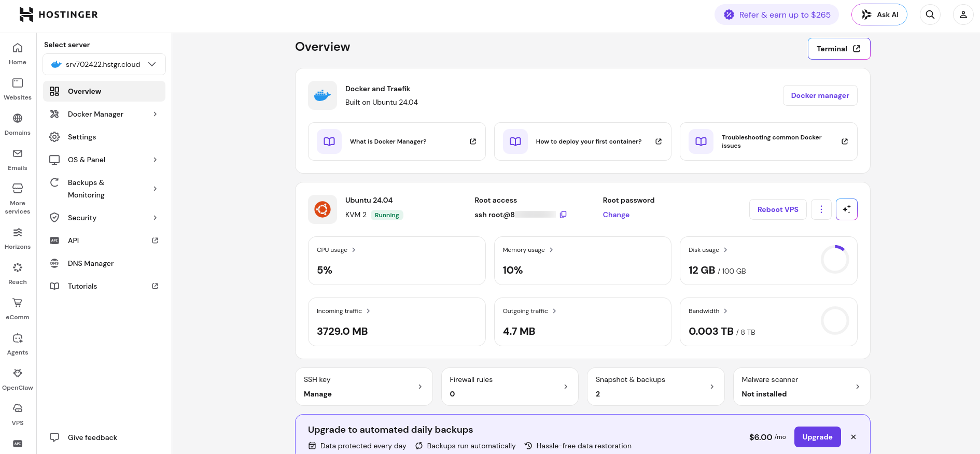
Task: Expand OS & Panel submenu
Action: pyautogui.click(x=155, y=160)
